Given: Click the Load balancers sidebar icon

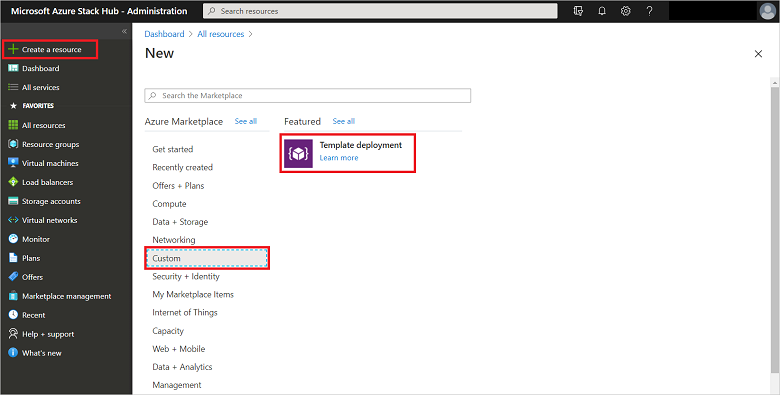Looking at the screenshot, I should 13,182.
